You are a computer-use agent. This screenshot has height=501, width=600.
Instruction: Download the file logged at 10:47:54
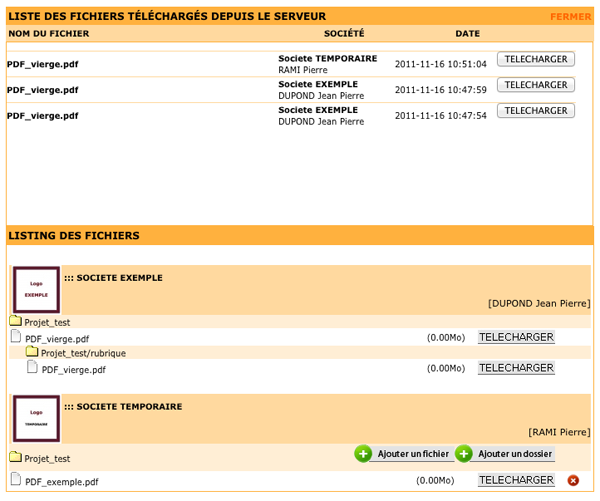point(536,110)
